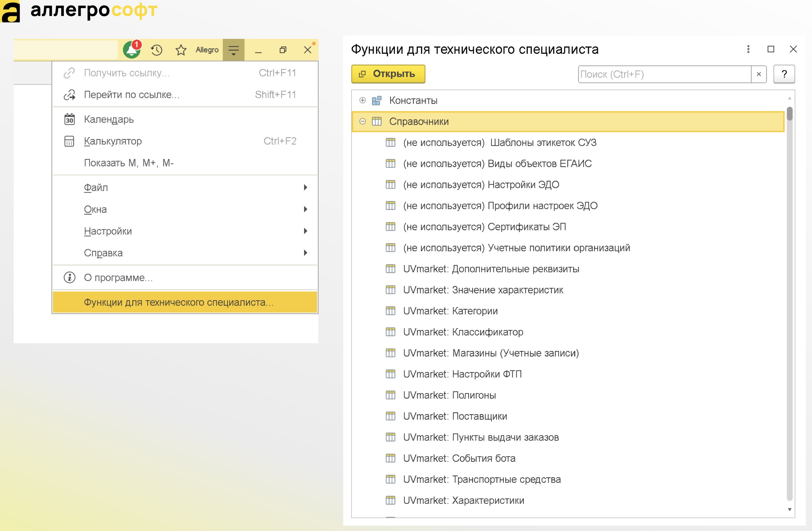Open the notifications bell icon

[x=132, y=50]
